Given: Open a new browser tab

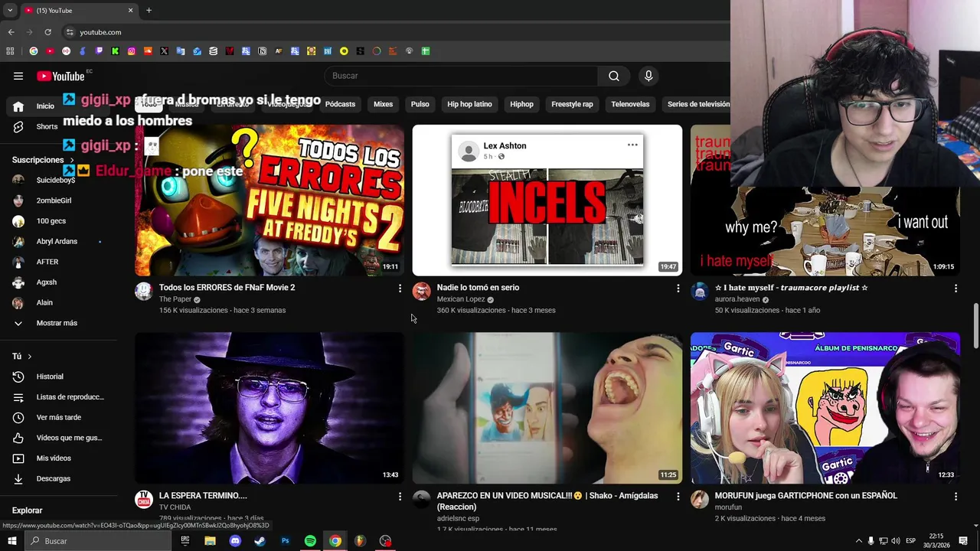Looking at the screenshot, I should coord(149,10).
